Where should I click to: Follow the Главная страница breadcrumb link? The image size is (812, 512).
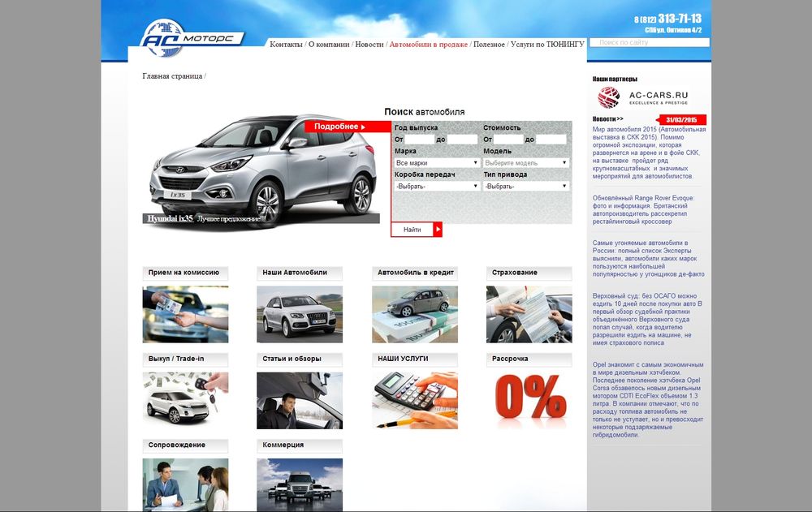point(172,76)
